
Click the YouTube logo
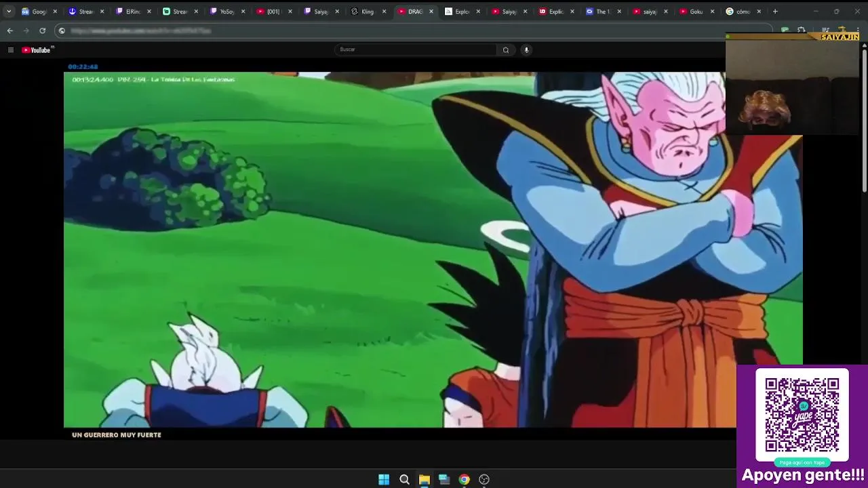click(x=36, y=49)
